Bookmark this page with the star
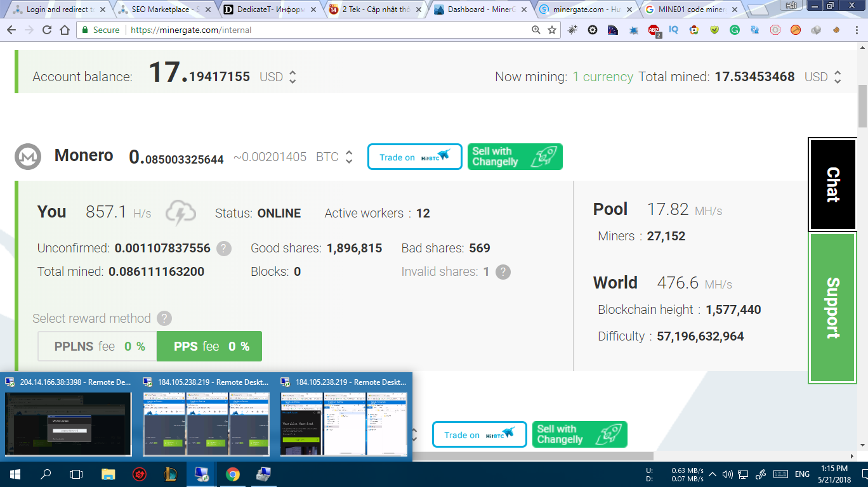 coord(552,30)
